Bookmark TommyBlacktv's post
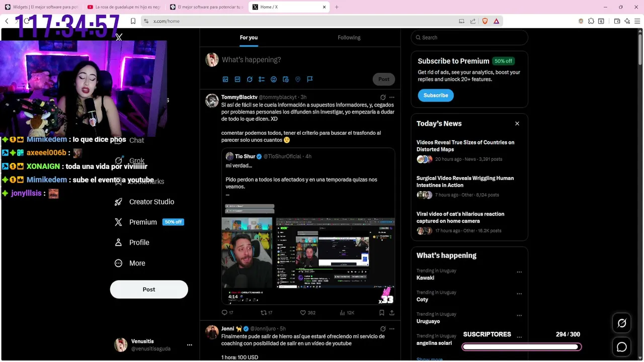Image resolution: width=644 pixels, height=362 pixels. point(382,313)
